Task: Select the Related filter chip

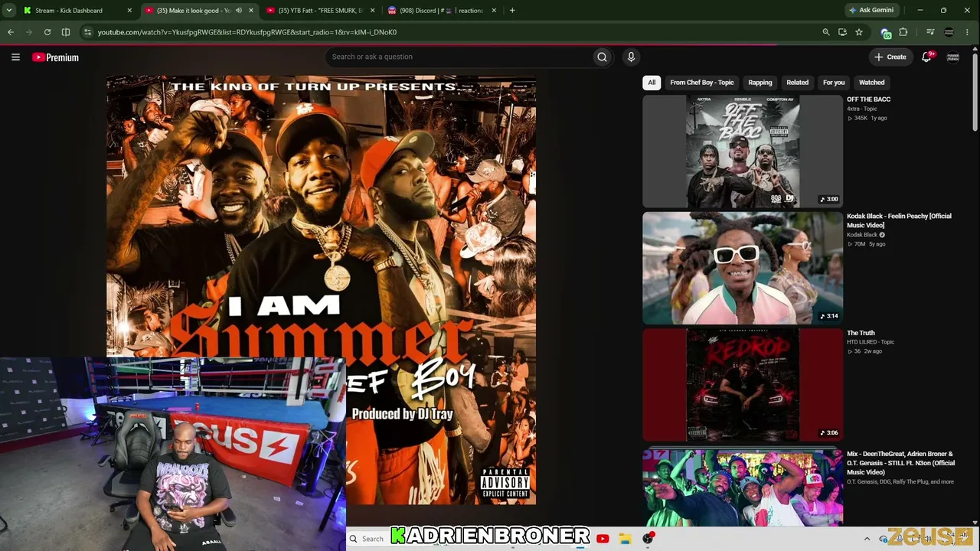Action: 797,83
